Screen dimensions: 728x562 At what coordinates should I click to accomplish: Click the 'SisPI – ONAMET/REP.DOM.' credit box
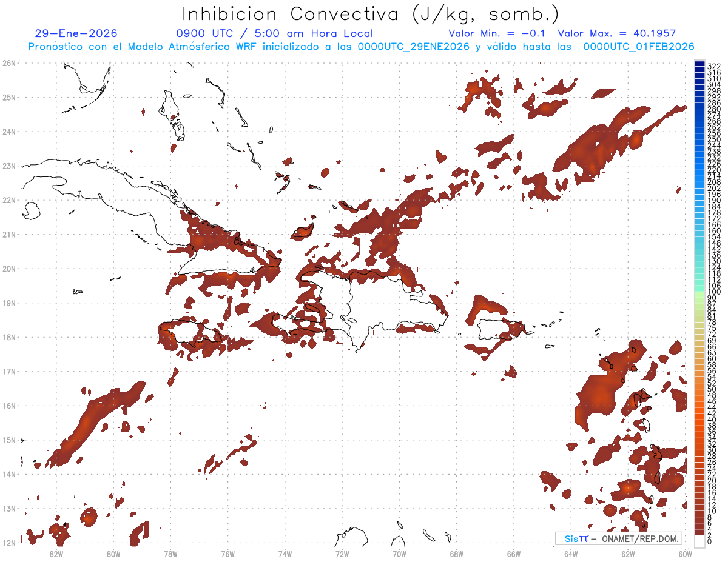coord(618,538)
